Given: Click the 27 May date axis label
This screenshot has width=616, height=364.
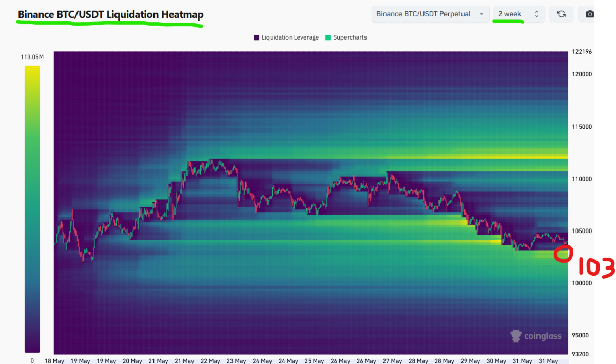Looking at the screenshot, I should (393, 360).
